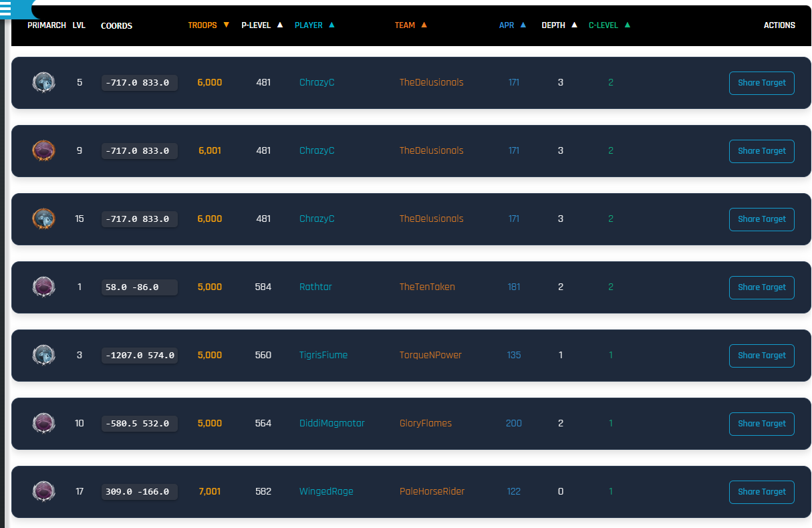
Task: Click DiddiMagmotar's primarch icon
Action: coord(43,424)
